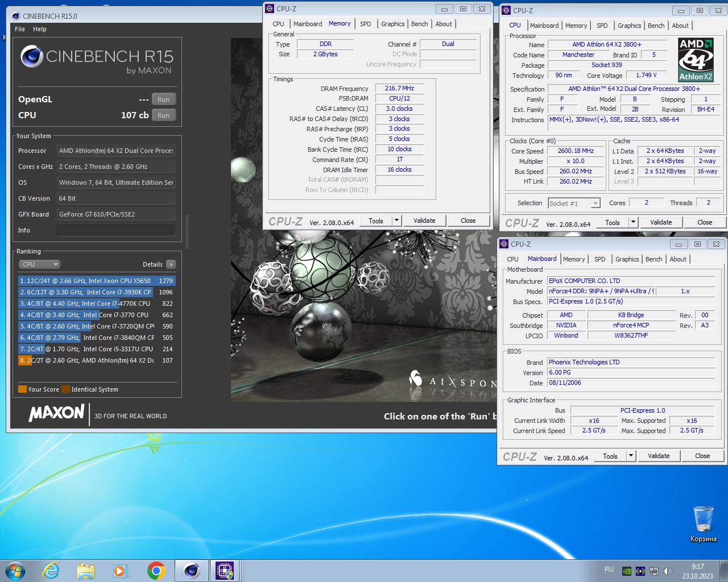Open the Start menu orb

pos(15,571)
